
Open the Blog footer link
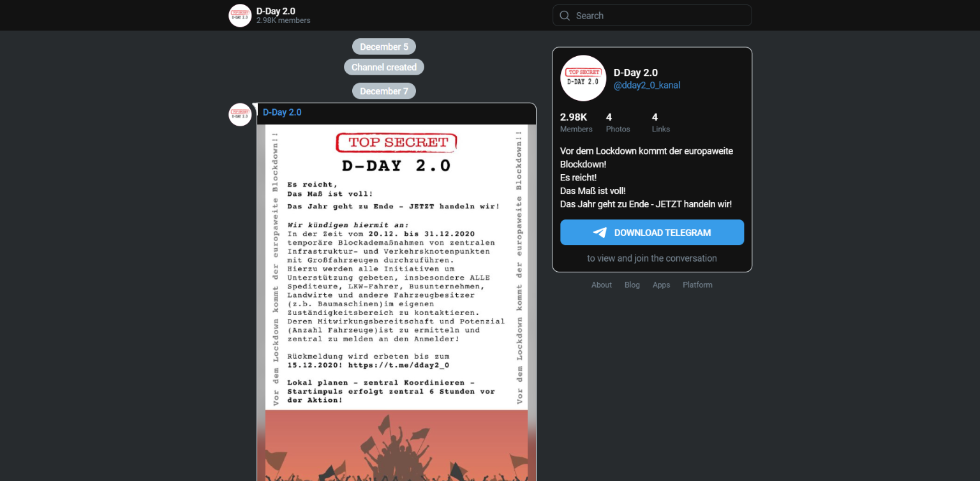click(x=632, y=285)
